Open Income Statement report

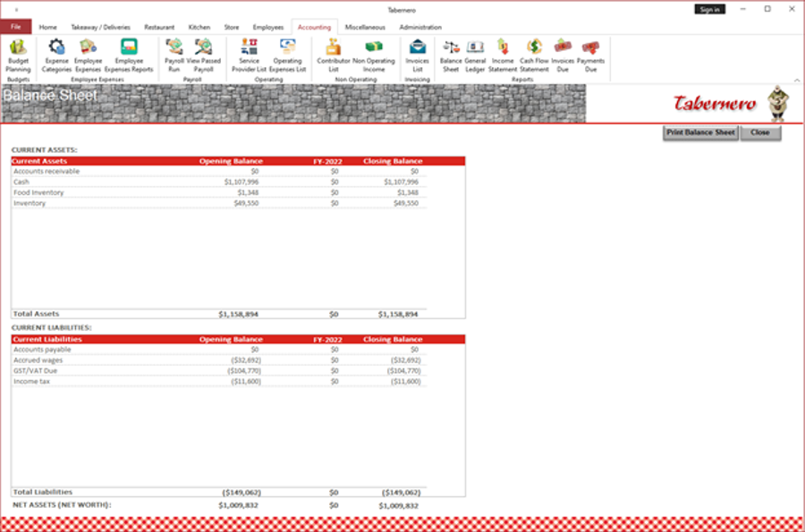click(x=503, y=55)
